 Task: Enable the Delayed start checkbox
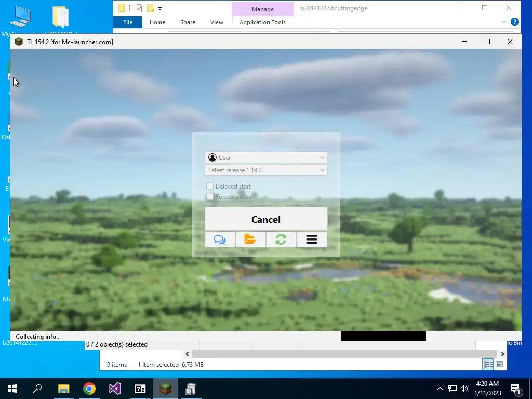210,186
